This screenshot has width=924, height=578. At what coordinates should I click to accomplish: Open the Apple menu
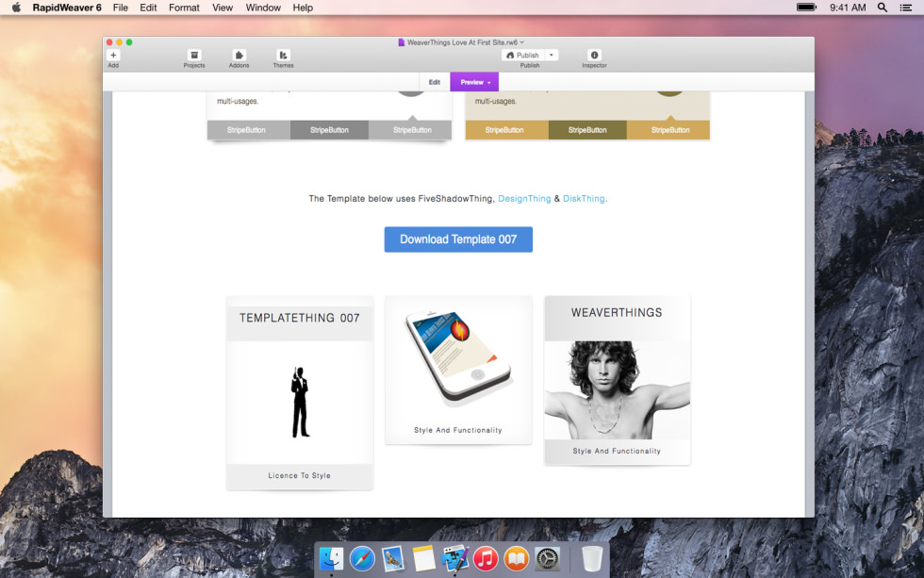[16, 8]
